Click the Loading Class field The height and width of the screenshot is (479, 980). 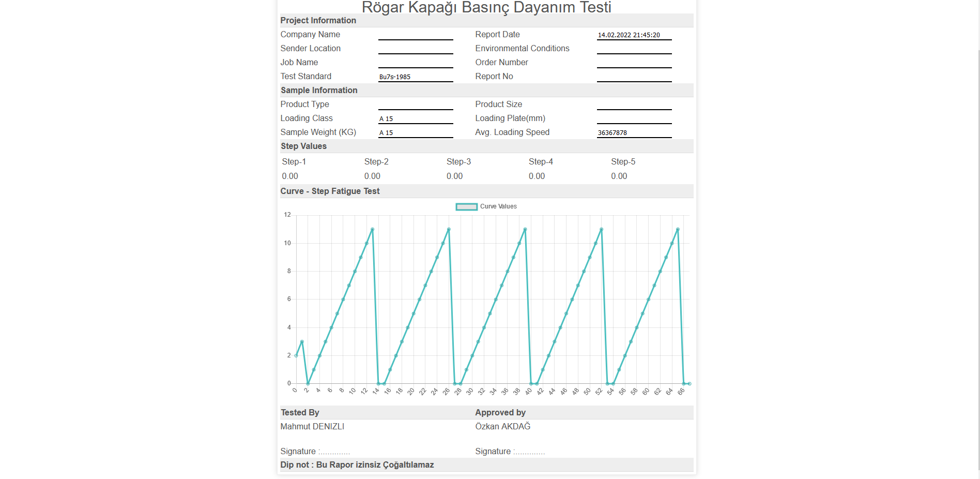(415, 118)
